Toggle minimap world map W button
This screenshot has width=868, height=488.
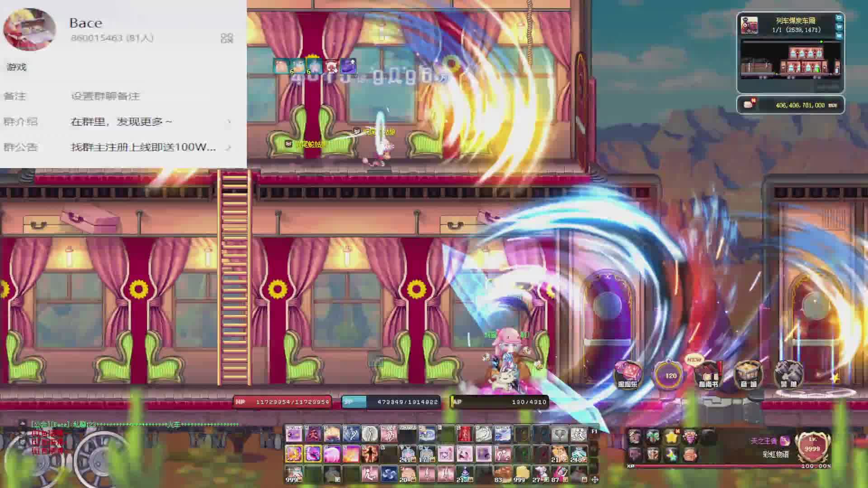[839, 27]
